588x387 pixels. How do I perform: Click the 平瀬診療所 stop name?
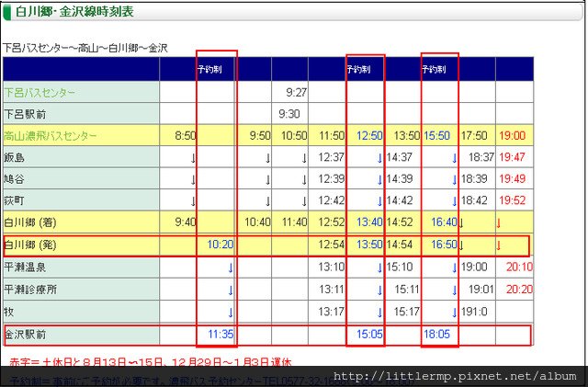pos(30,290)
